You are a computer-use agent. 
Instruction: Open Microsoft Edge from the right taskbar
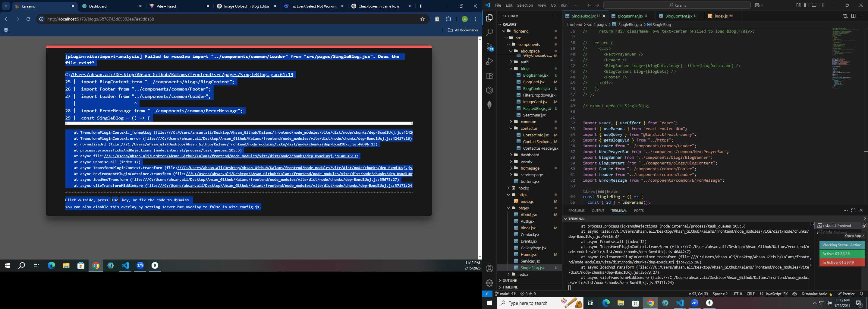click(x=606, y=303)
